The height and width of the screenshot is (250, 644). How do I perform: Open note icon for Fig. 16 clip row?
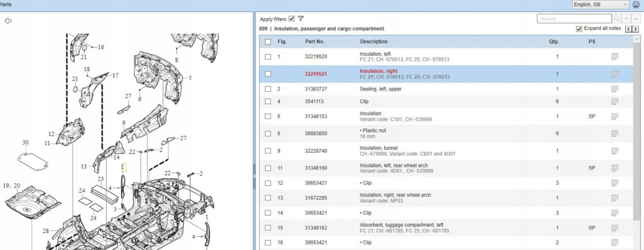614,242
